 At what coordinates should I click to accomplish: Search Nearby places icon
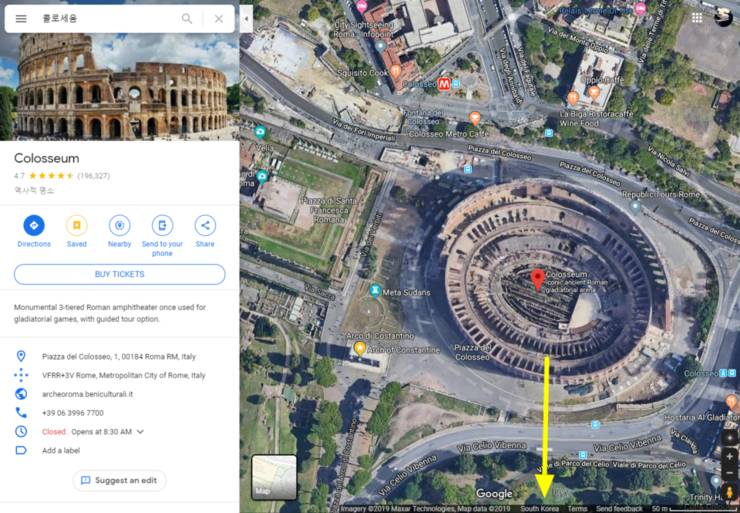(119, 226)
